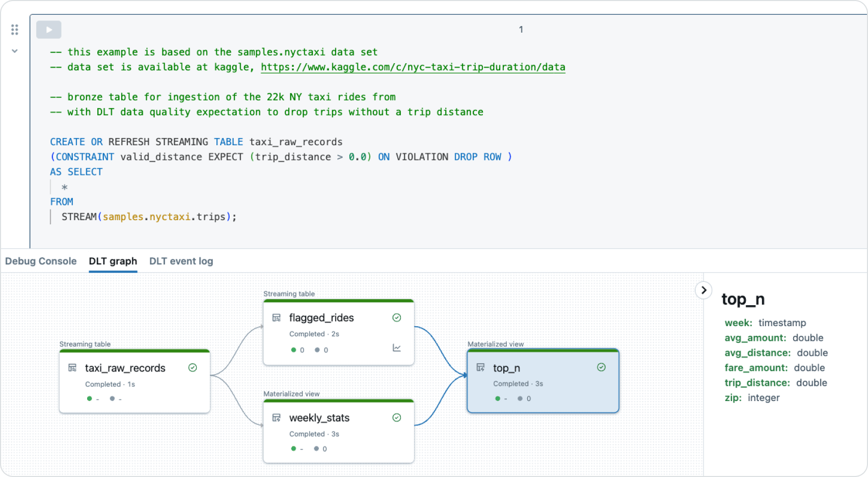Viewport: 868px width, 477px height.
Task: Open the Kaggle nyc-taxi-trip-duration data link
Action: click(x=413, y=67)
